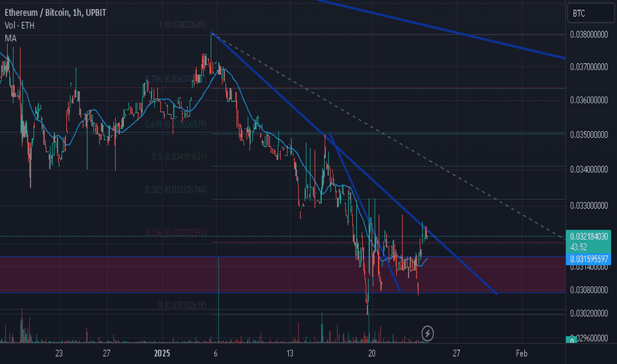Click the Fibonacci label 0 (0.030182618)
Image resolution: width=617 pixels, height=364 pixels.
tap(182, 305)
